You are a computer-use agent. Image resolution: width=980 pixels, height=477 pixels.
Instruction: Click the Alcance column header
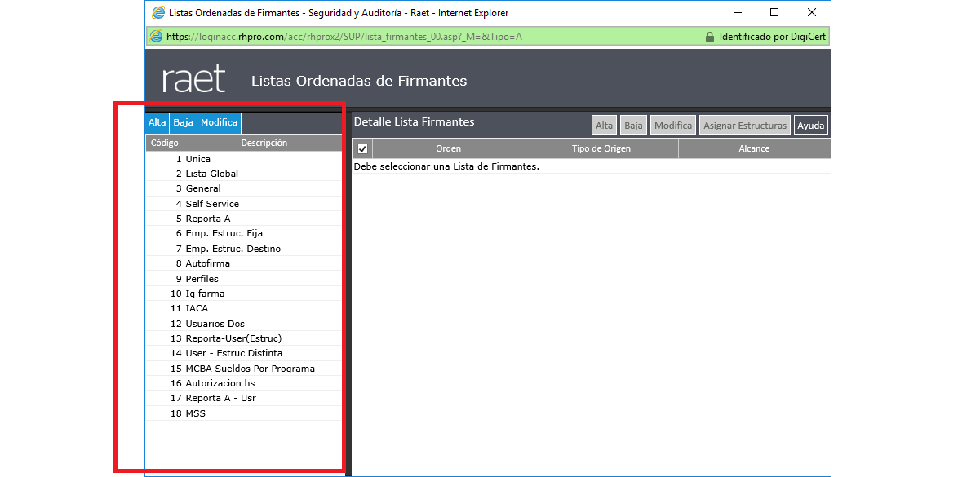point(754,148)
